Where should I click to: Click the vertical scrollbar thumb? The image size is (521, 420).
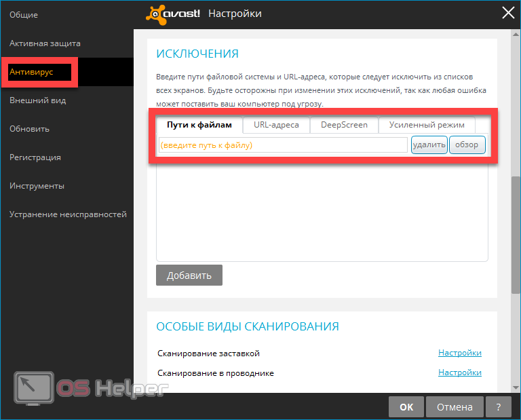point(516,235)
